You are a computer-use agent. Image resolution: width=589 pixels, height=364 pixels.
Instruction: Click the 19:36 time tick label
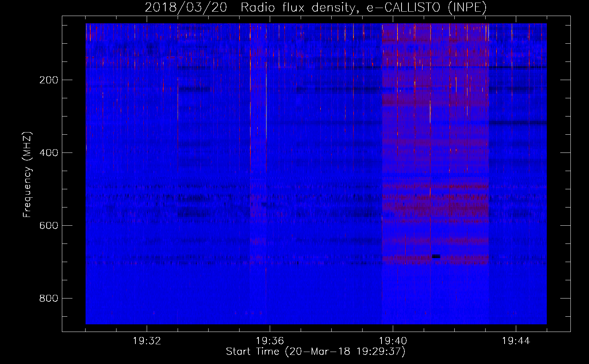coord(270,341)
